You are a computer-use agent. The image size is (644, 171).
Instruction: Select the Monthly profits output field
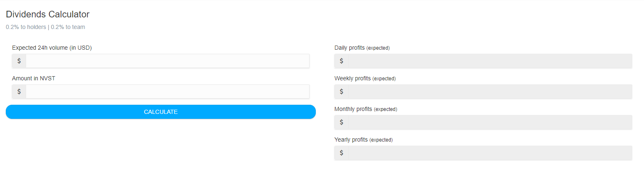[x=490, y=122]
